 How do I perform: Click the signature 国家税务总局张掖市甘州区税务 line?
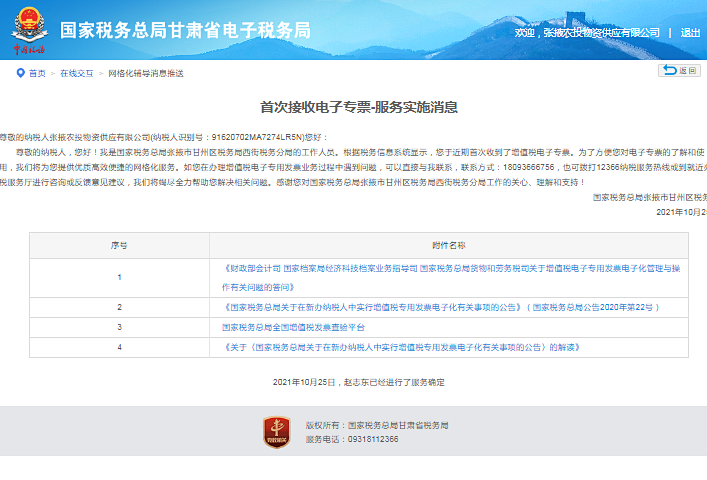click(x=650, y=197)
